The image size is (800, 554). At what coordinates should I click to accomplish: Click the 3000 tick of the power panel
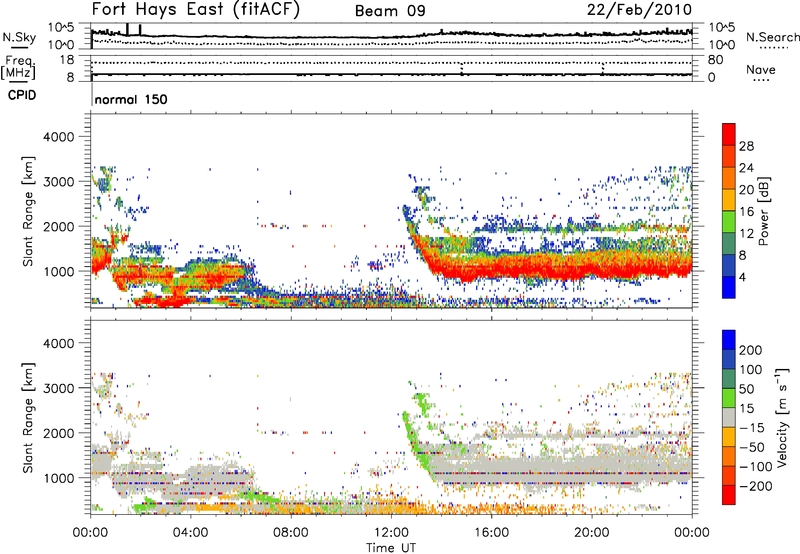[58, 182]
